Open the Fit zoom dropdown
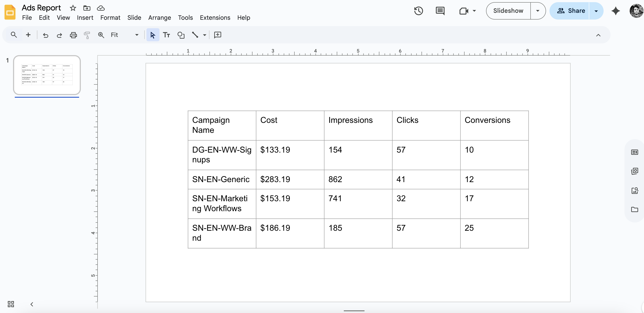Screen dimensions: 644x313 pyautogui.click(x=136, y=35)
